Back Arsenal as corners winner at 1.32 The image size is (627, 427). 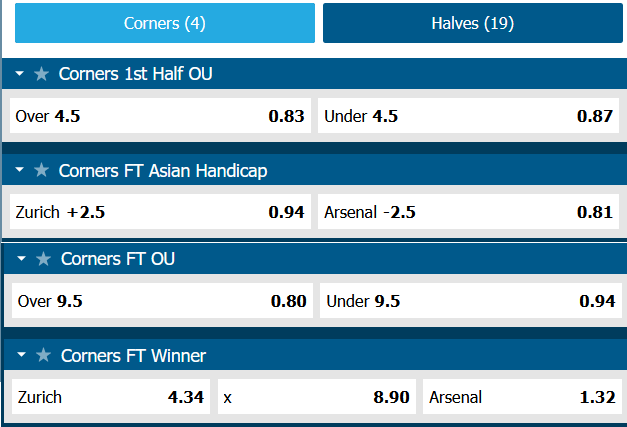tap(522, 397)
